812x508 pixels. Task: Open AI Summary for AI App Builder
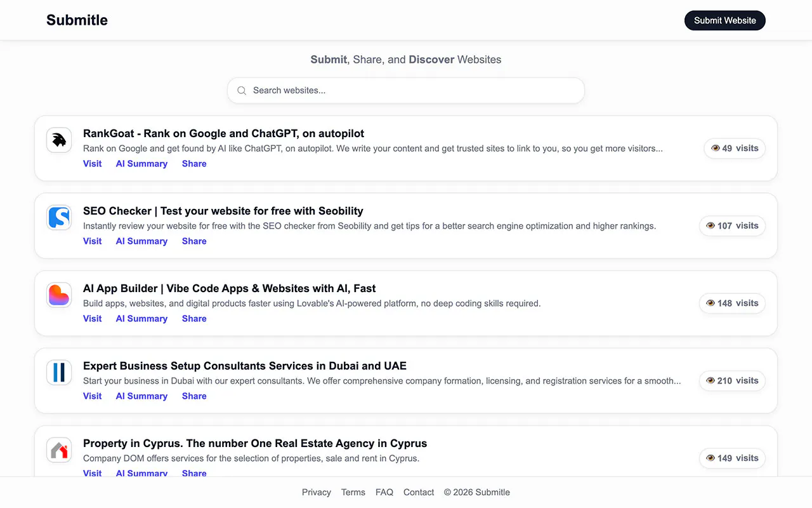click(x=141, y=319)
